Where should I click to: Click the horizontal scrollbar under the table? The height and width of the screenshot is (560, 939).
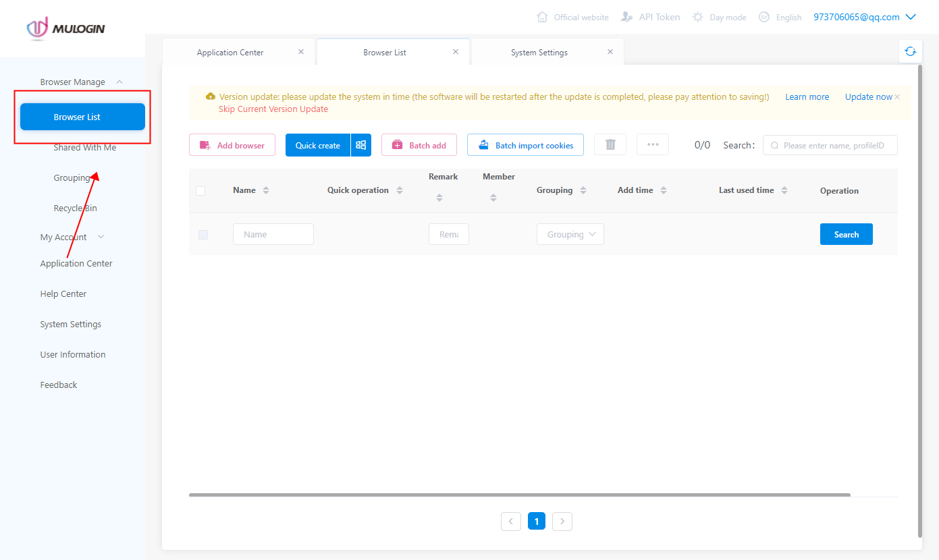(519, 495)
